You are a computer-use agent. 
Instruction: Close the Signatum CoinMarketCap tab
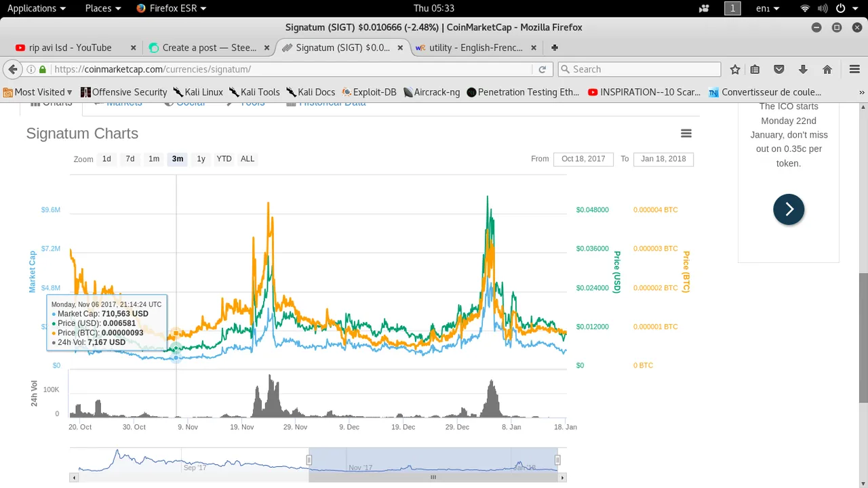(401, 47)
